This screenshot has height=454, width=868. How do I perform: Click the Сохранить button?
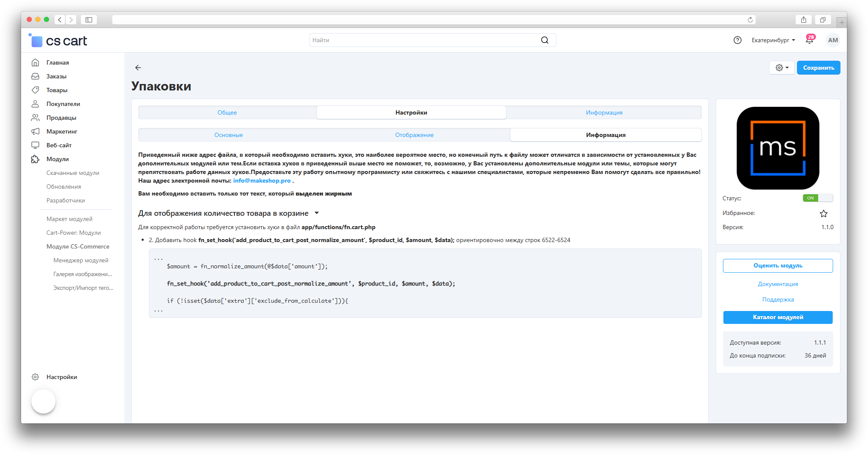tap(818, 68)
